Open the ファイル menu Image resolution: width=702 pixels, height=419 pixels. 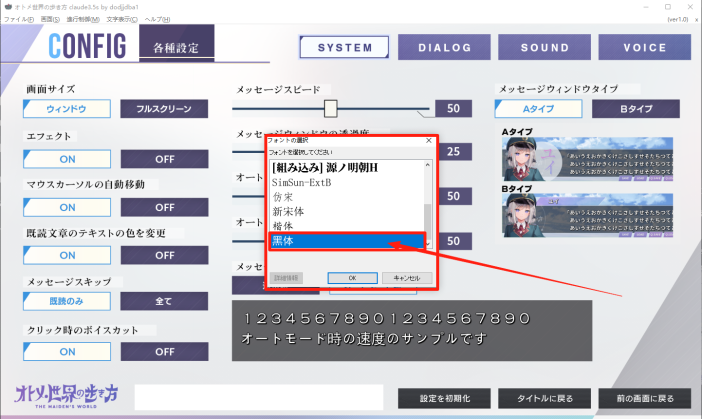(16, 19)
